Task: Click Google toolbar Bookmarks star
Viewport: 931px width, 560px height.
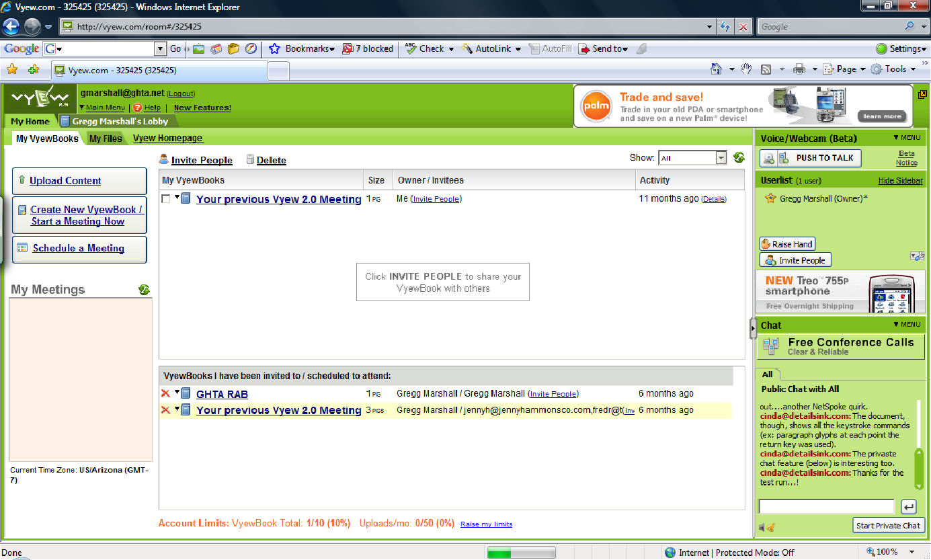Action: [x=274, y=48]
